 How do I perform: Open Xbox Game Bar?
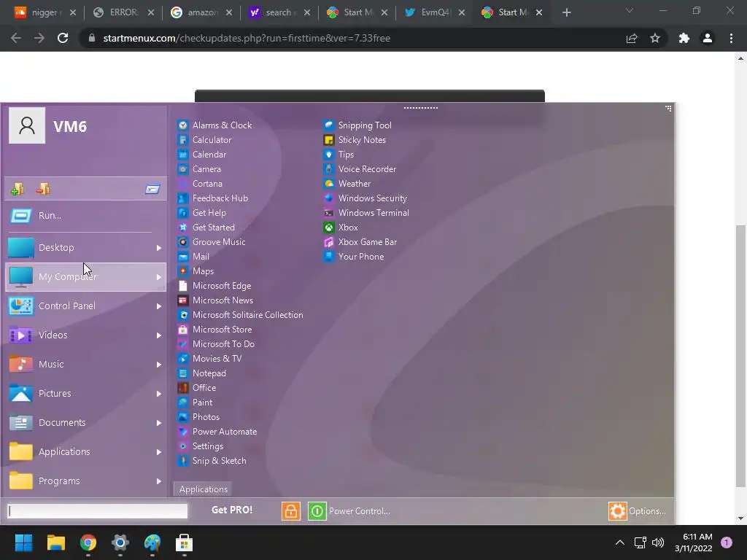(x=360, y=242)
